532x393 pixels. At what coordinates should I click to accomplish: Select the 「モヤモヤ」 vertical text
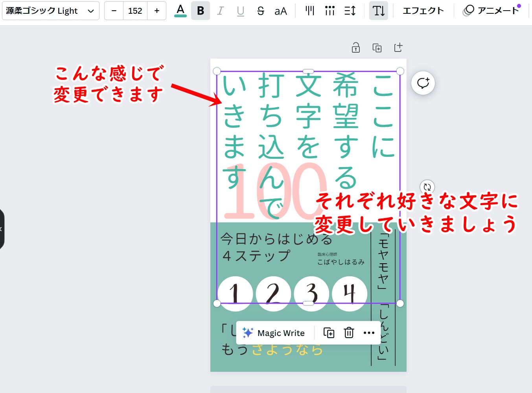coord(383,262)
